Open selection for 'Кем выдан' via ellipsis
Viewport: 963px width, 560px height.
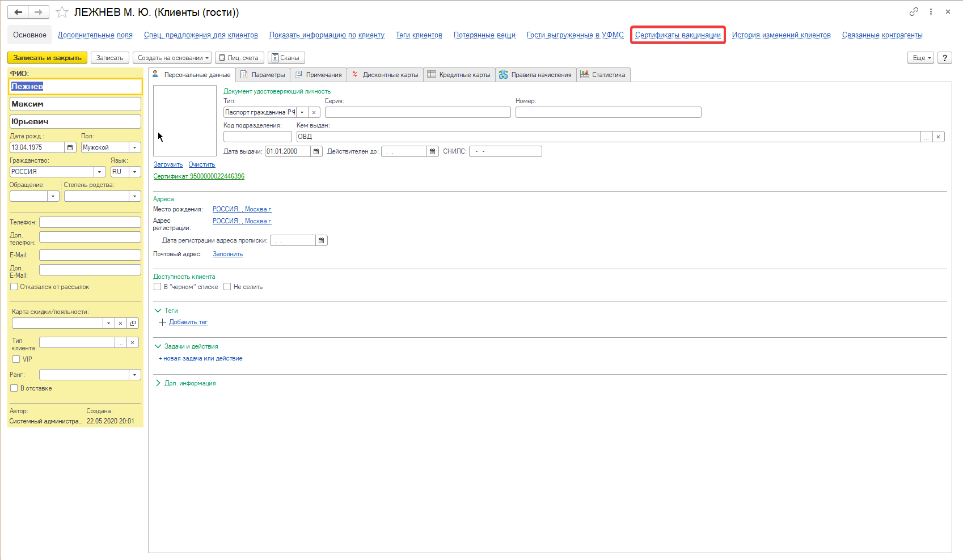[x=927, y=137]
